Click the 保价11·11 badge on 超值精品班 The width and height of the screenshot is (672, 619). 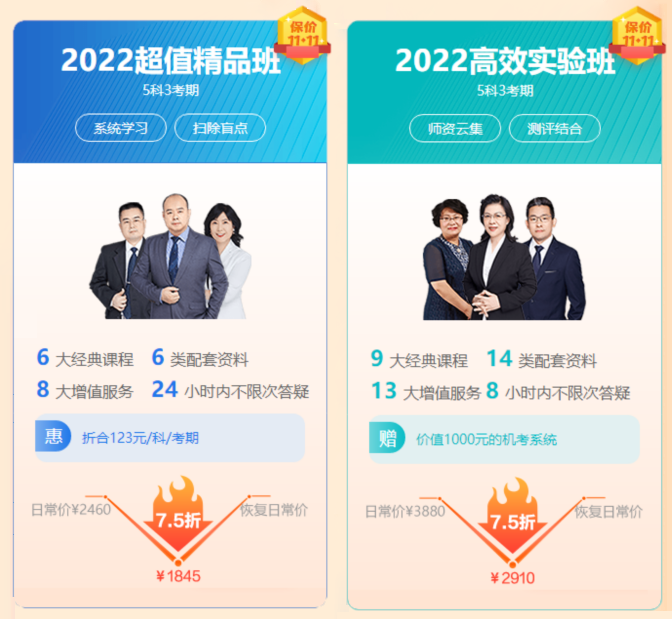point(303,36)
